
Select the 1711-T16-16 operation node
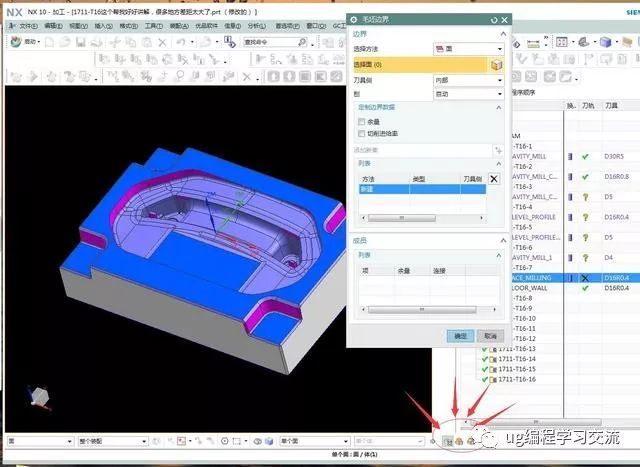[517, 380]
